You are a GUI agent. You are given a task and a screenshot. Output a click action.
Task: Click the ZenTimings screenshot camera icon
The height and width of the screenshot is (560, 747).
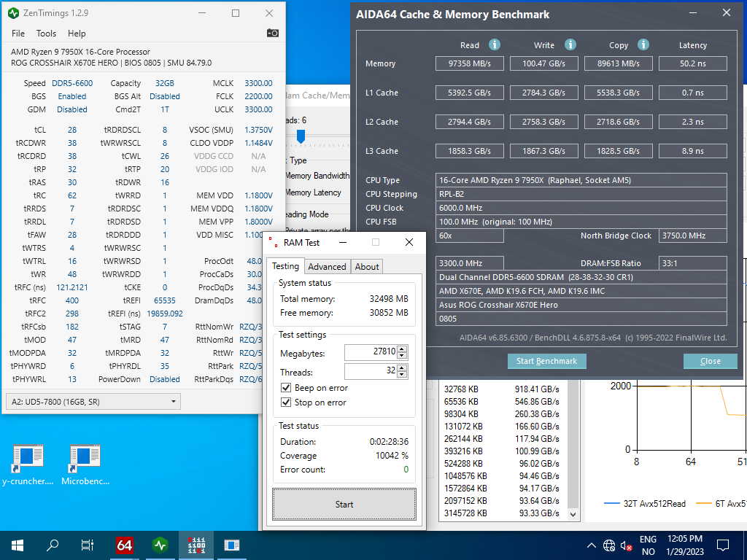273,33
